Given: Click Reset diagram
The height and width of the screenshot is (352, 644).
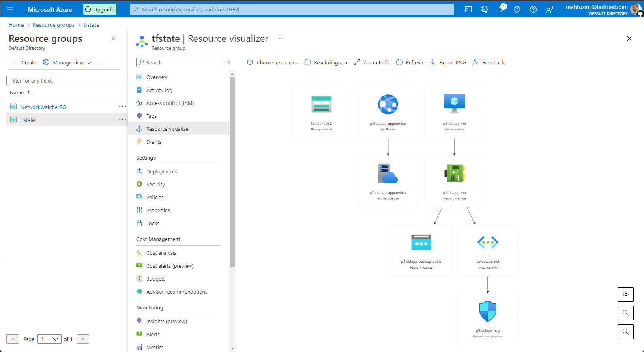Looking at the screenshot, I should click(x=326, y=62).
